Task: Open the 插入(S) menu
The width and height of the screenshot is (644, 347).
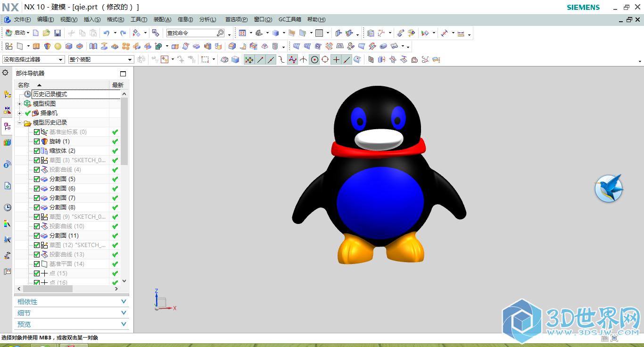Action: (92, 19)
